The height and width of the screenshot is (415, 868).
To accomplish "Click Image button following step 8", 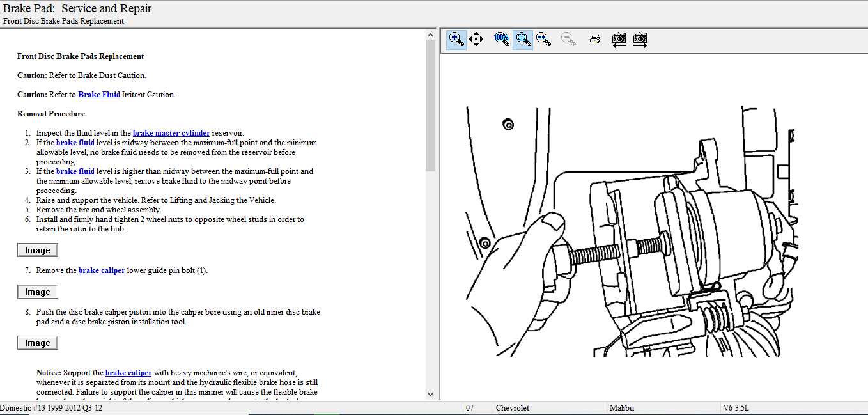I will (x=38, y=343).
